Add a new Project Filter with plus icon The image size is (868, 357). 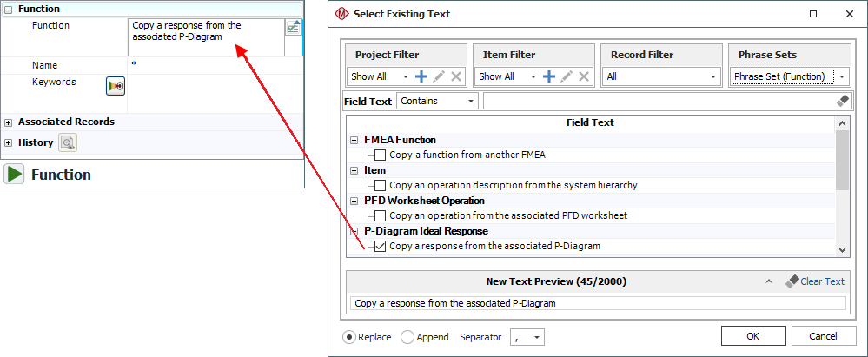point(421,76)
